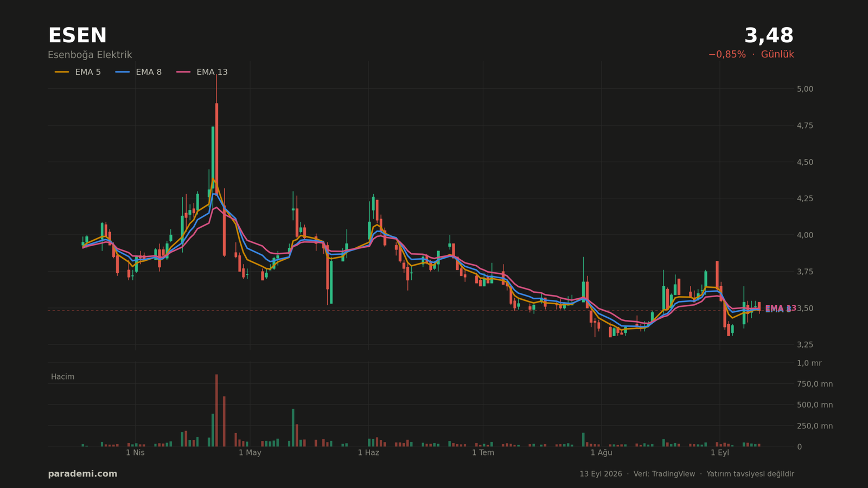This screenshot has width=868, height=488.
Task: Click the 1 Nis date axis label
Action: (x=135, y=453)
